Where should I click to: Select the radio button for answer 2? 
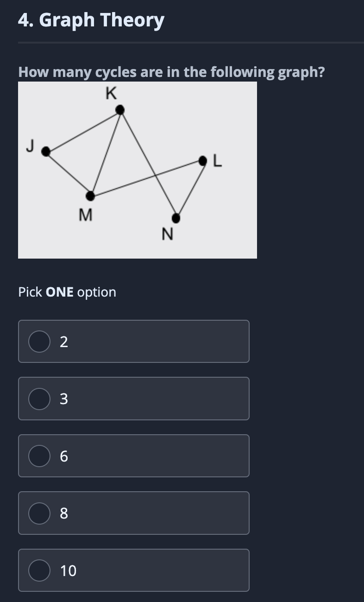pos(39,342)
